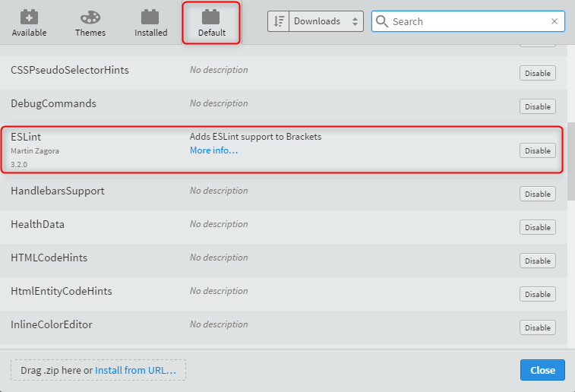
Task: Select the Default extensions tab icon
Action: (211, 17)
